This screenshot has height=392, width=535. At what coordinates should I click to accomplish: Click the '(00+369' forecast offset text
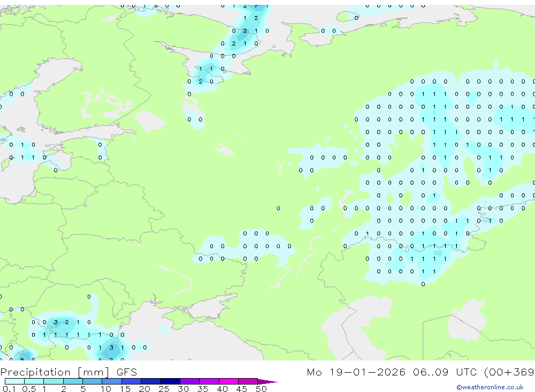coord(509,372)
